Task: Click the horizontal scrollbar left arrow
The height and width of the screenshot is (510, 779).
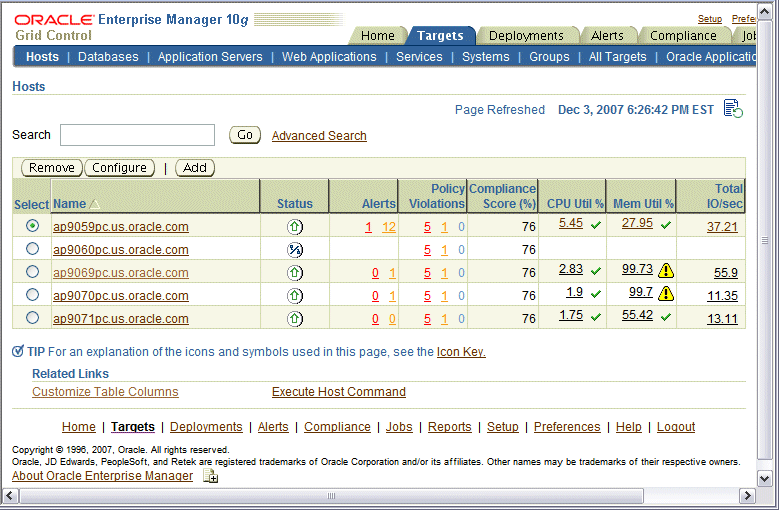Action: coord(10,496)
